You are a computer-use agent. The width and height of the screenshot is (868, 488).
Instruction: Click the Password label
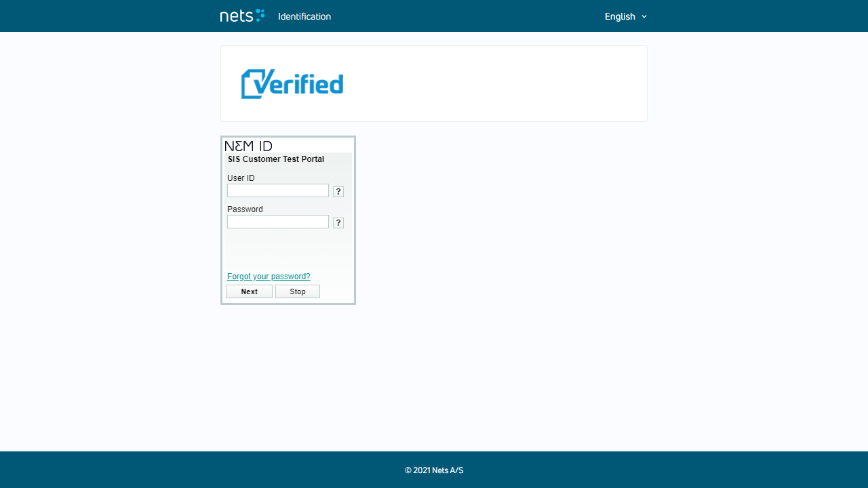tap(245, 209)
